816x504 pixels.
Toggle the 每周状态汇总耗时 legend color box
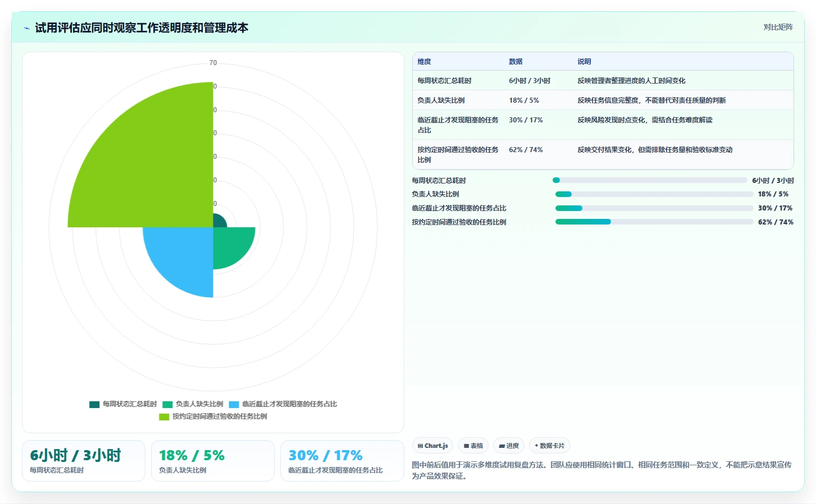tap(94, 404)
